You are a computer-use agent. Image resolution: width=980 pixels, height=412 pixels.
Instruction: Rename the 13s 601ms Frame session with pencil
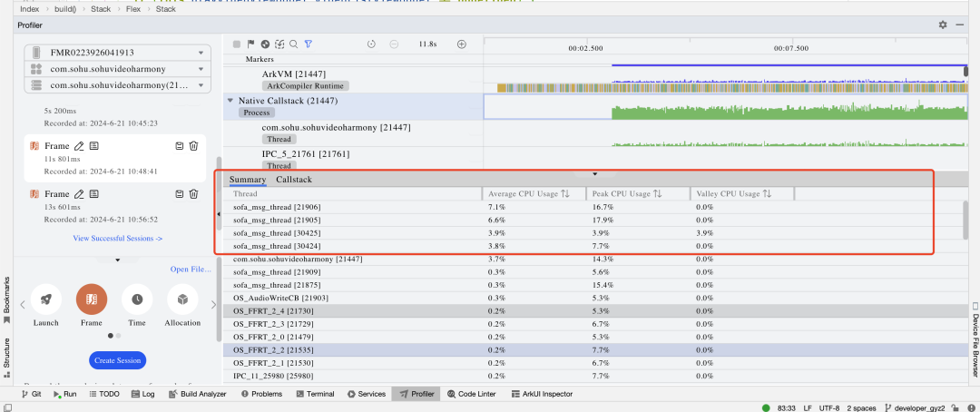[x=79, y=194]
